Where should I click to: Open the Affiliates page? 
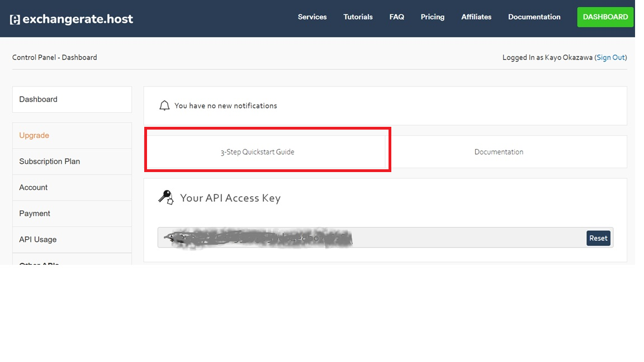coord(476,17)
